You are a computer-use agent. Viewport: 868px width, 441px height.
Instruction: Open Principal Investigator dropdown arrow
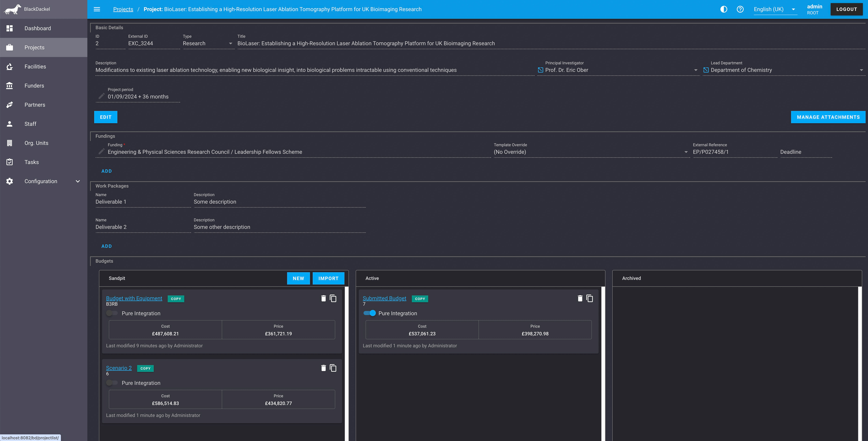tap(696, 70)
